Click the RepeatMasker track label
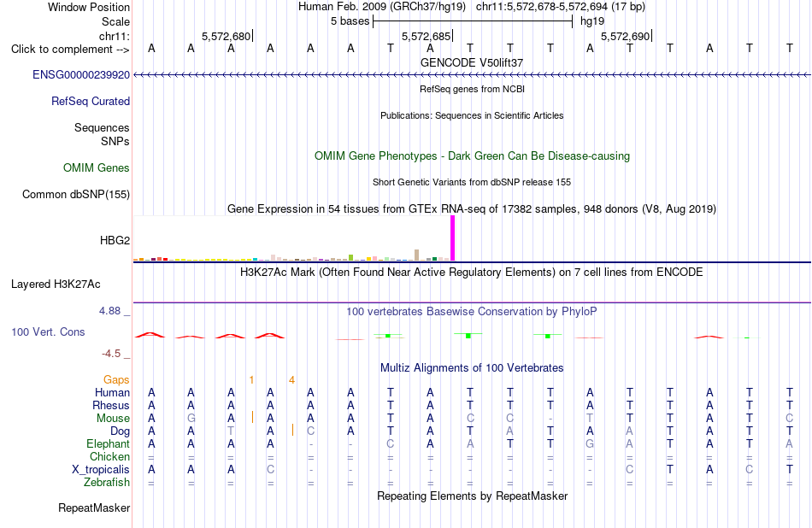This screenshot has width=812, height=528. click(94, 507)
